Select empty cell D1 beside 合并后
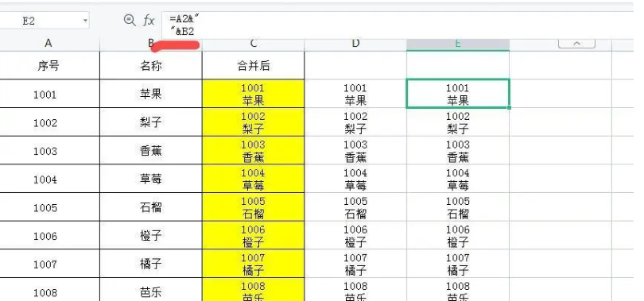The image size is (644, 301). (355, 65)
